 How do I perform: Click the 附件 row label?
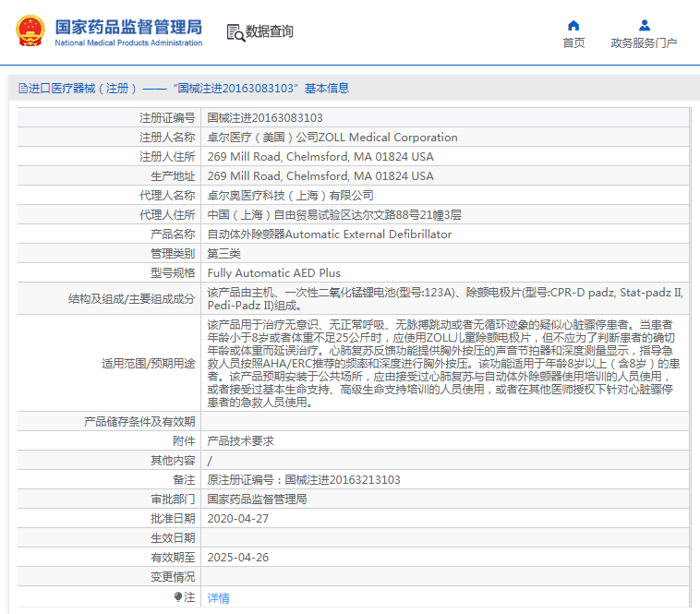[x=185, y=440]
